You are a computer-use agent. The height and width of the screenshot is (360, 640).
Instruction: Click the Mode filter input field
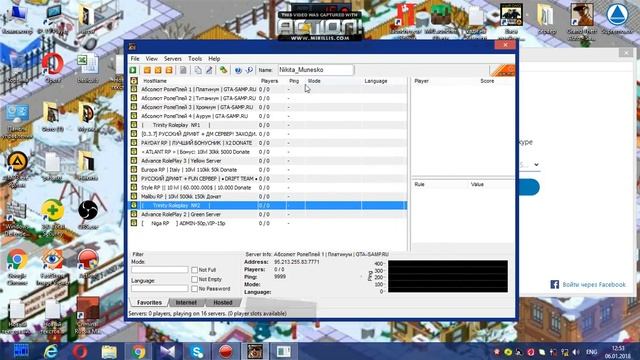tap(160, 270)
